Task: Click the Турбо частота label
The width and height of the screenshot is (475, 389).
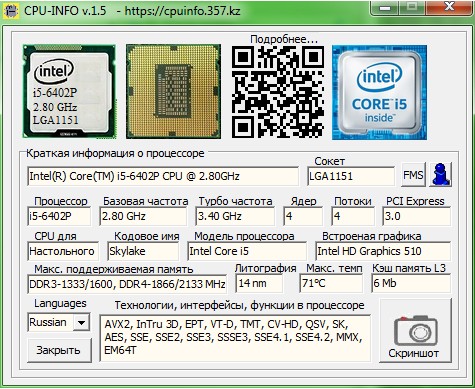Action: click(x=235, y=201)
